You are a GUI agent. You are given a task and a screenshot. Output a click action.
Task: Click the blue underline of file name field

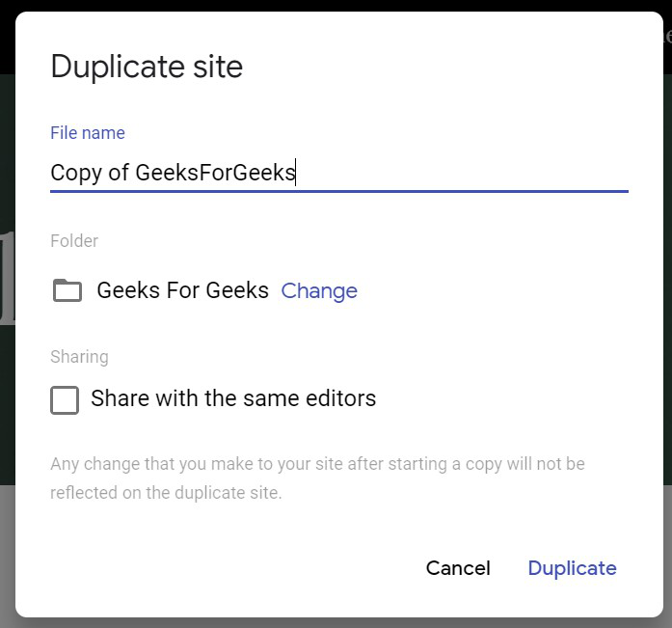tap(339, 191)
